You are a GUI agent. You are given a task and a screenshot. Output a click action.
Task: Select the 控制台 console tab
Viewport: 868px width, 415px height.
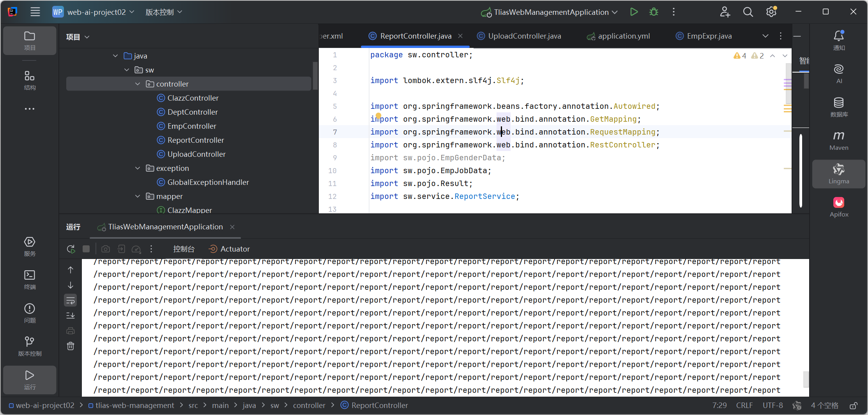pos(184,249)
